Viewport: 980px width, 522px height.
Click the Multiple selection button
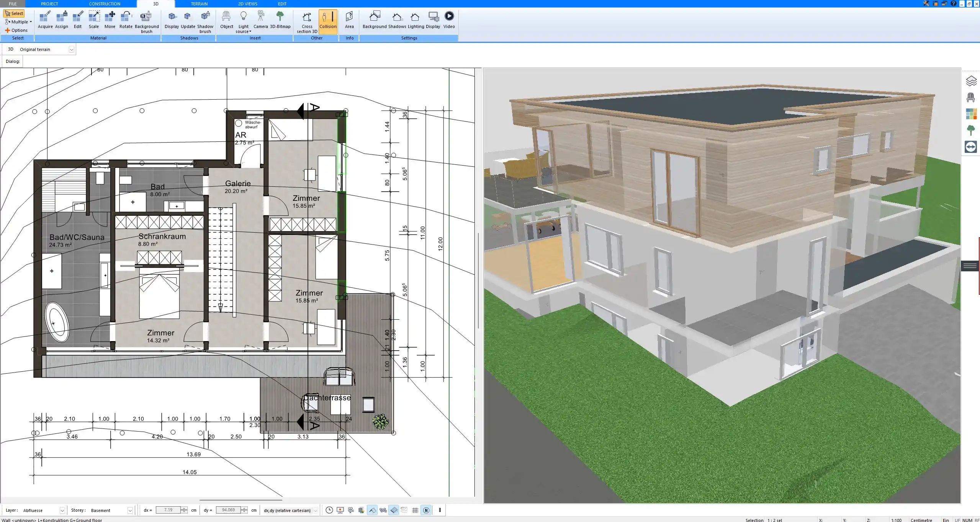coord(18,22)
